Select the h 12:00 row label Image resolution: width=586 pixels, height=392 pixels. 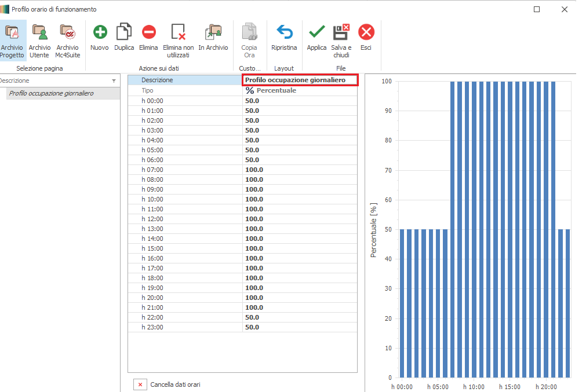pyautogui.click(x=152, y=219)
